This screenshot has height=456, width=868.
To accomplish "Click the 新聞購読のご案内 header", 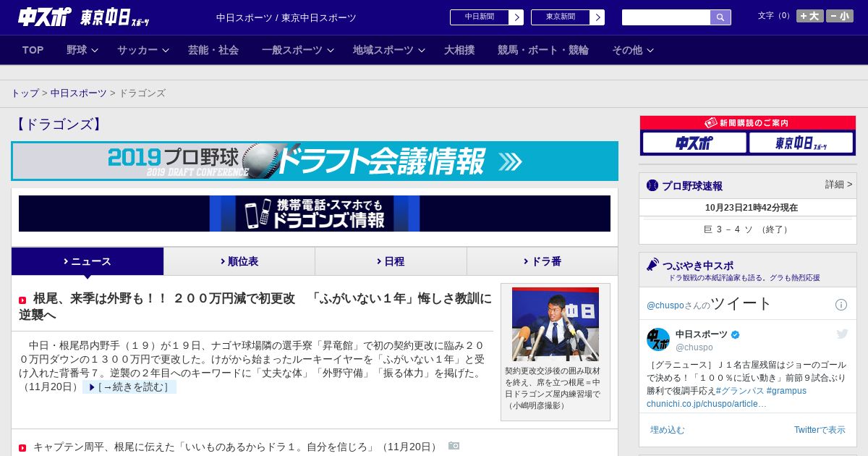I will (748, 123).
